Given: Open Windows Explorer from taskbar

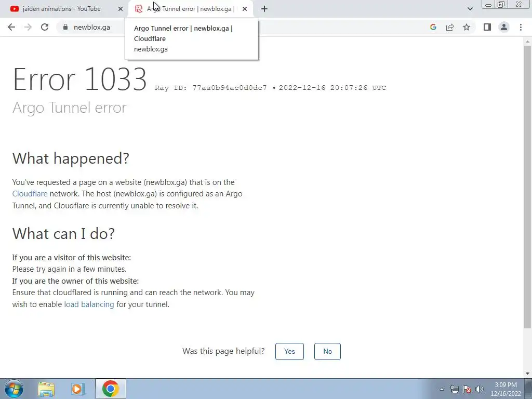Looking at the screenshot, I should click(x=46, y=389).
